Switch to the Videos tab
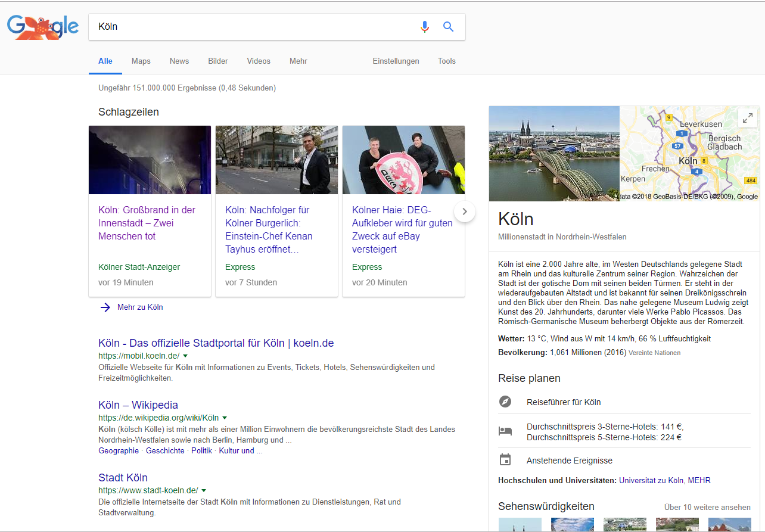 click(x=259, y=61)
